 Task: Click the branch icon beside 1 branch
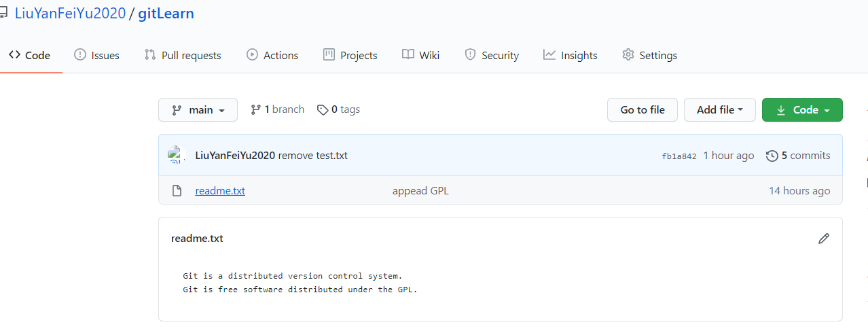click(256, 109)
